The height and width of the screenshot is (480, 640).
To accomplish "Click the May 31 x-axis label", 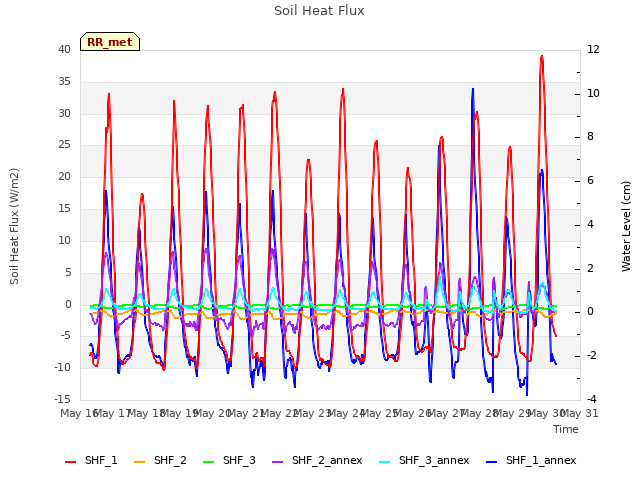I will coord(579,413).
